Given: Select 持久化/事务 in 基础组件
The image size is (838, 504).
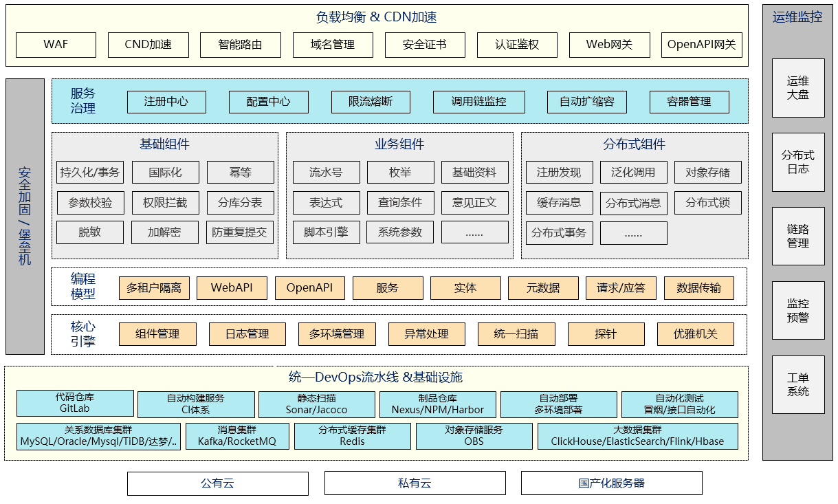Looking at the screenshot, I should pos(90,173).
